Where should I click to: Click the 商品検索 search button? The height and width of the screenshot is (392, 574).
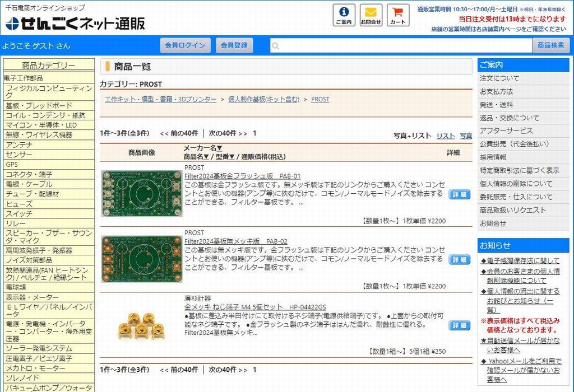[550, 45]
